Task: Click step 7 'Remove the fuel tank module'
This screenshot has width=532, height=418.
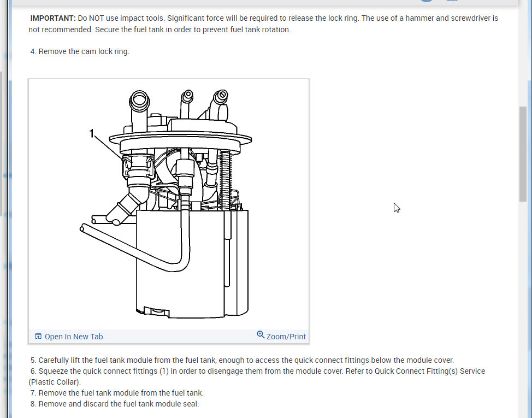Action: tap(117, 393)
